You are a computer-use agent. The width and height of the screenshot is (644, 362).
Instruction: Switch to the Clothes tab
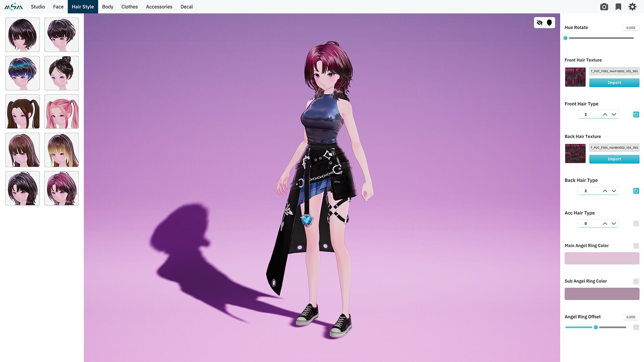coord(129,7)
